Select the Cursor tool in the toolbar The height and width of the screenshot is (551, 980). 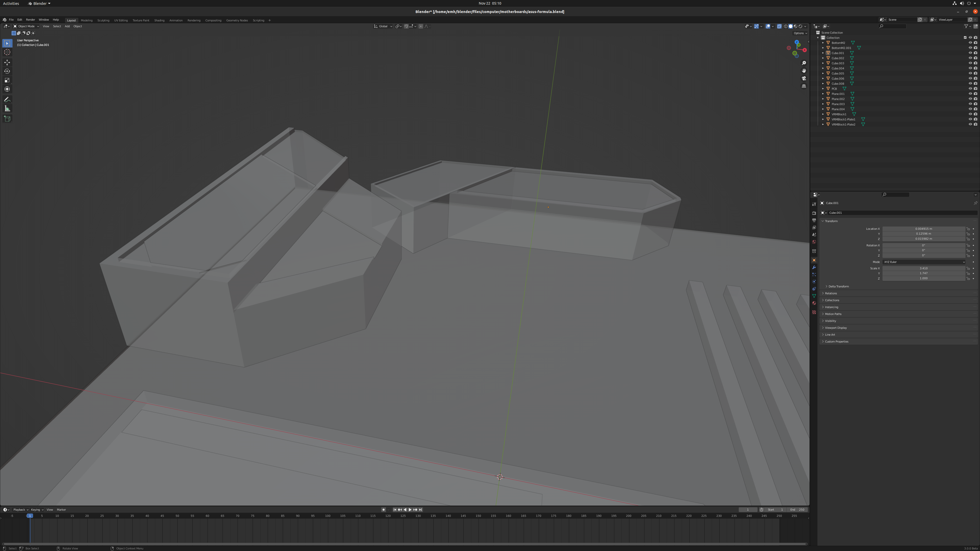7,52
